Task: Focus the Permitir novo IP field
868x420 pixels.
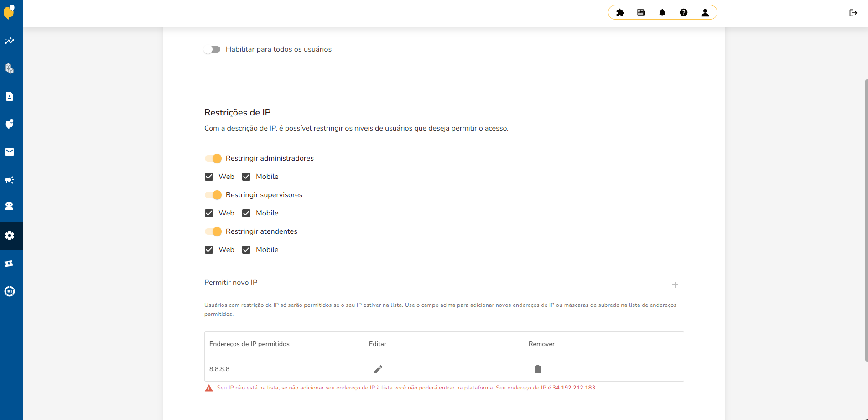Action: pyautogui.click(x=436, y=283)
